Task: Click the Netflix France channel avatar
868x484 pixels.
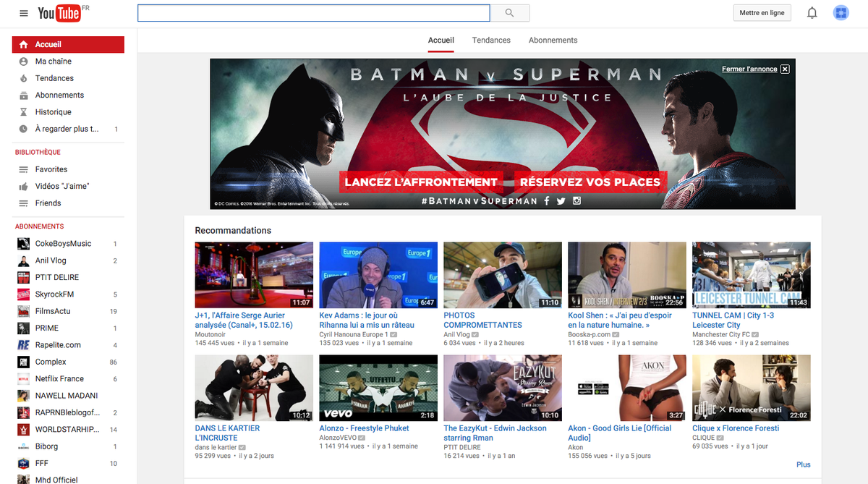Action: click(x=23, y=379)
